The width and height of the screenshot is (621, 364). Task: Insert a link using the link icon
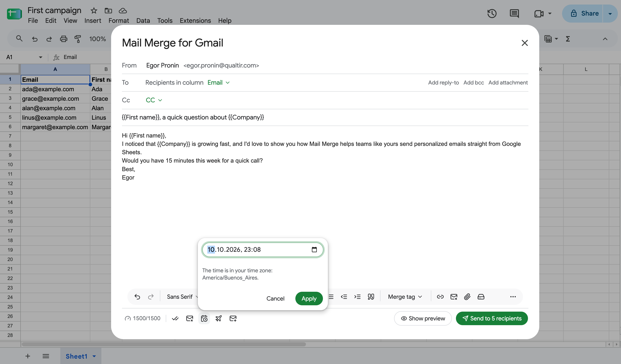440,297
